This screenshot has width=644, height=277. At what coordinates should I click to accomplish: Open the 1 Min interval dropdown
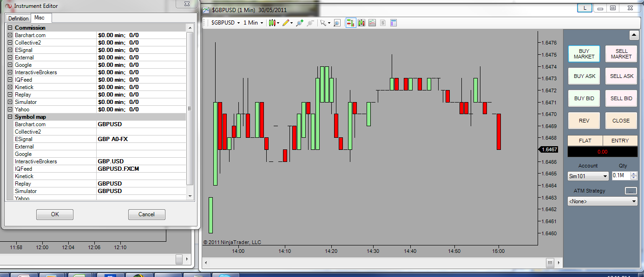(x=253, y=22)
